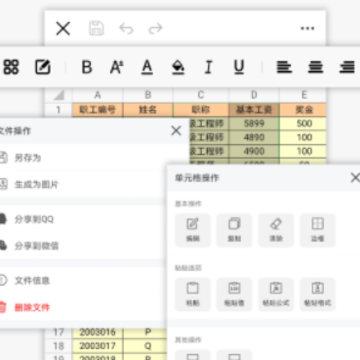360x360 pixels.
Task: Open the fill color bucket tool
Action: point(178,67)
